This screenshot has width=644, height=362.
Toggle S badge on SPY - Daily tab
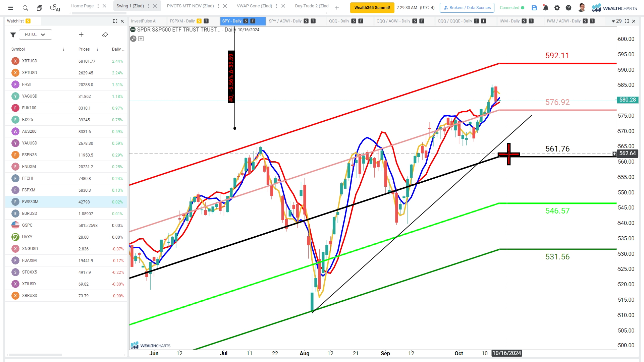[x=246, y=21]
